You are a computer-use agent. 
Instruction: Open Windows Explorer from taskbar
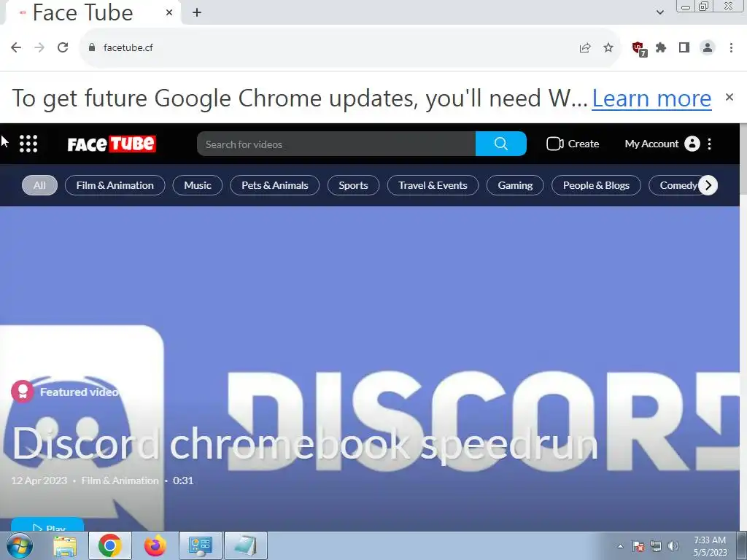click(65, 546)
